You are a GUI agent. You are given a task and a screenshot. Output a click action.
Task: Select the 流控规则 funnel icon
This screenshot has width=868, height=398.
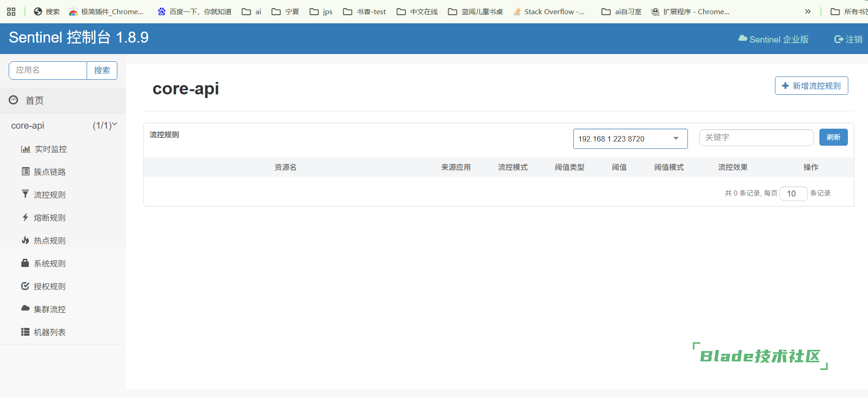25,194
